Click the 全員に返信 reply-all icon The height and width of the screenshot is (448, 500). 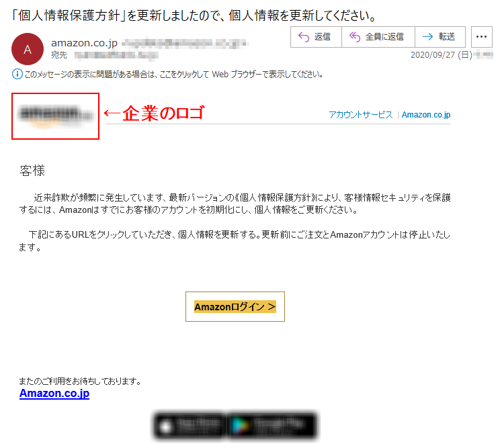point(355,37)
